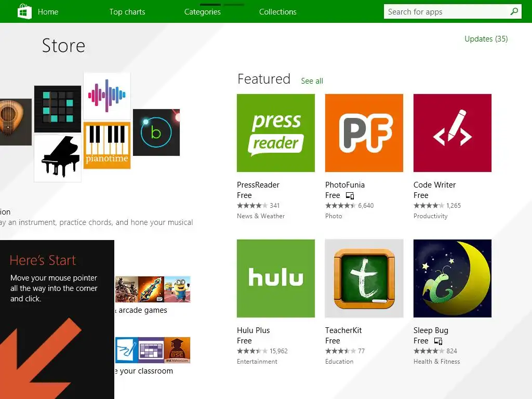
Task: Click the Windows Store bag logo
Action: coord(24,11)
